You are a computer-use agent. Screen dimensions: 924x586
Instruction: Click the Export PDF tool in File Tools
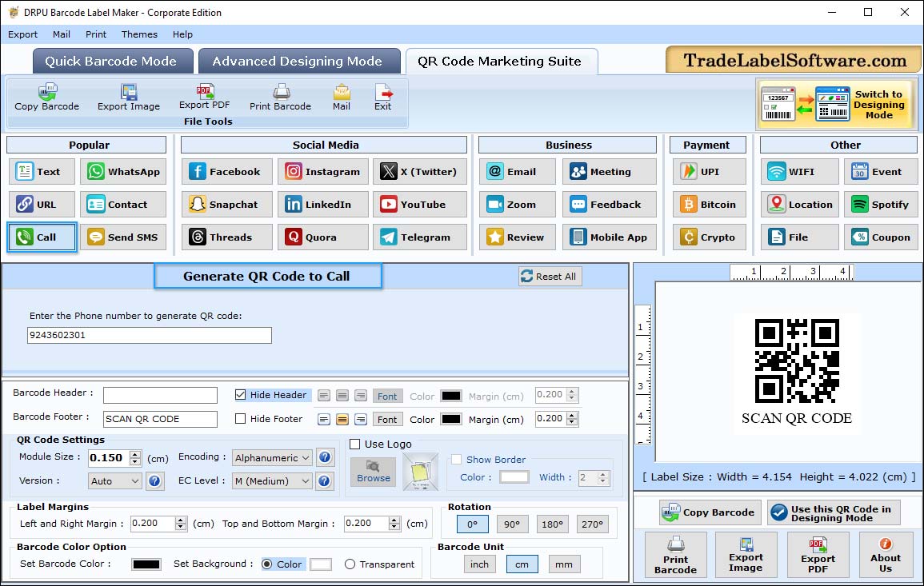tap(205, 98)
